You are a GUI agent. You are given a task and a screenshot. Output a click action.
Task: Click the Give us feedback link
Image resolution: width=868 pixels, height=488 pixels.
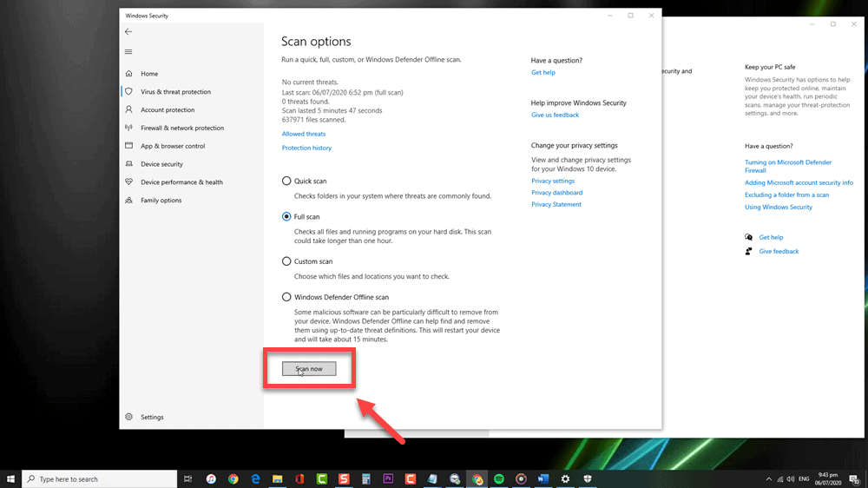point(555,115)
